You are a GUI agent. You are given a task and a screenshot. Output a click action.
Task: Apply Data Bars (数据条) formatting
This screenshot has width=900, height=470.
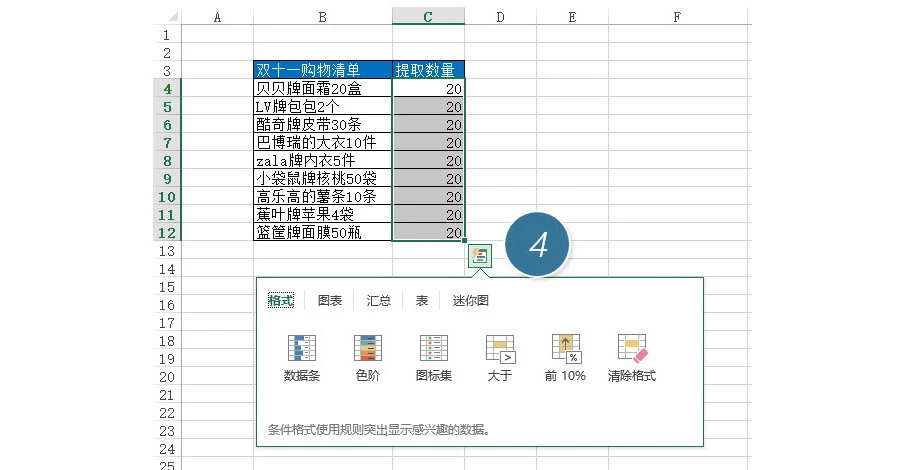(x=302, y=359)
